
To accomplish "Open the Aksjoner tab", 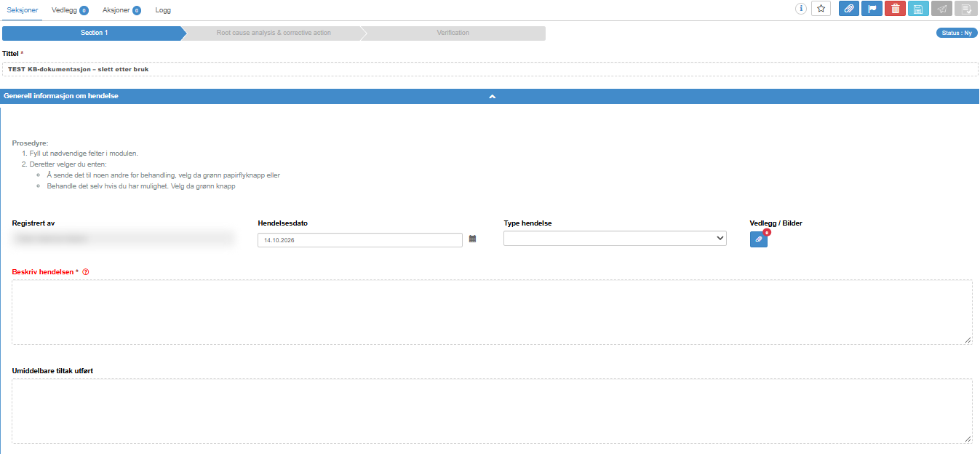I will point(121,10).
